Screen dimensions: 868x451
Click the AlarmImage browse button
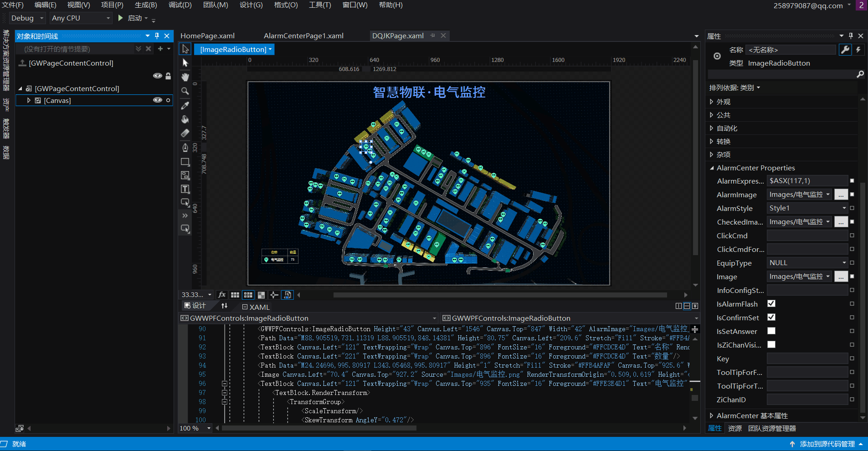pos(841,195)
